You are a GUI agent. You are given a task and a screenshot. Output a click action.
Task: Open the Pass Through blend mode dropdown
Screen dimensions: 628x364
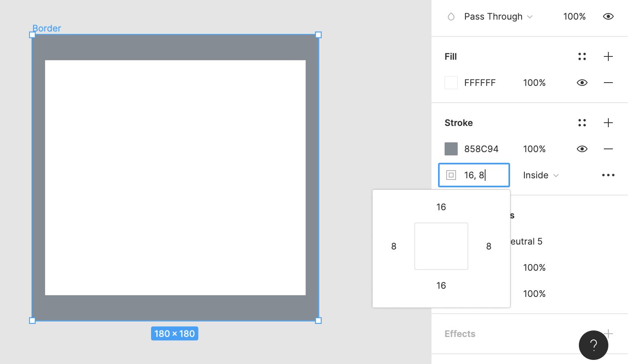[x=498, y=17]
